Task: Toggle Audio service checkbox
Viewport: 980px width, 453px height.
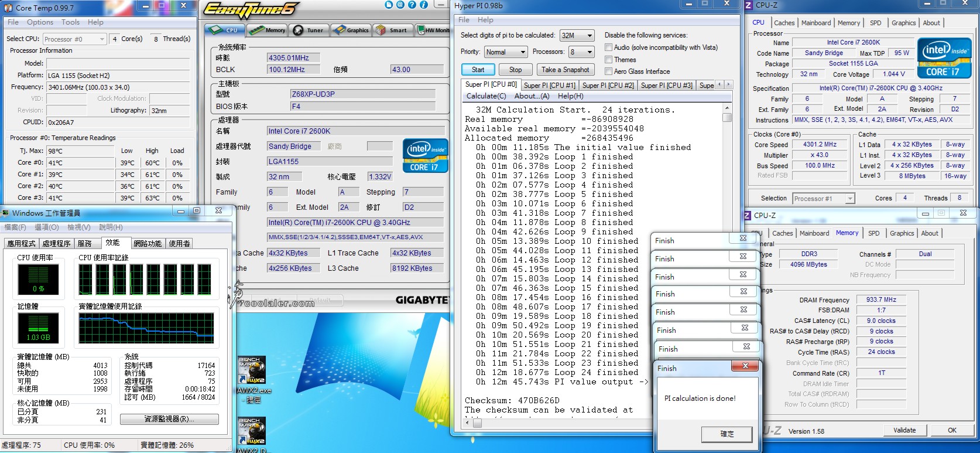Action: click(x=609, y=47)
